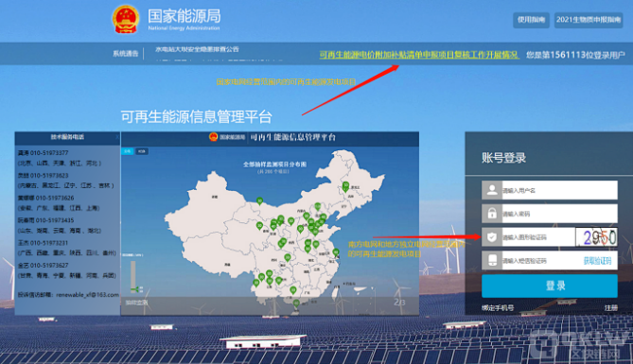Open the yellow underlined subsidy review notice link

[418, 55]
